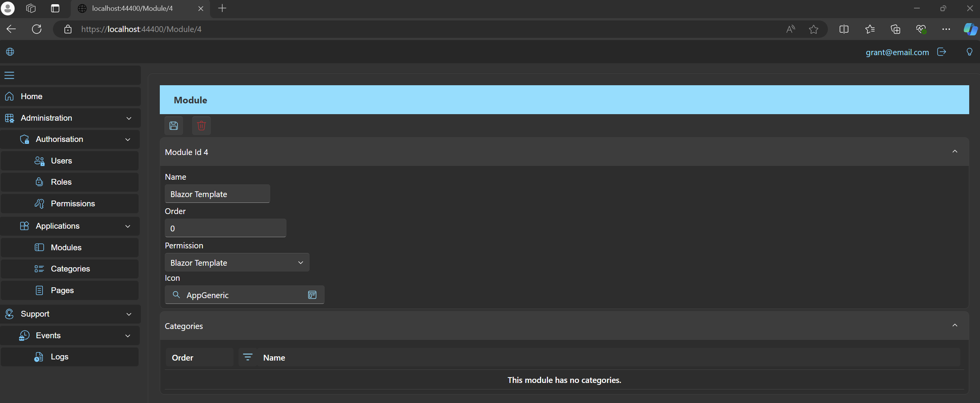980x403 pixels.
Task: Collapse the Categories panel
Action: pos(955,325)
